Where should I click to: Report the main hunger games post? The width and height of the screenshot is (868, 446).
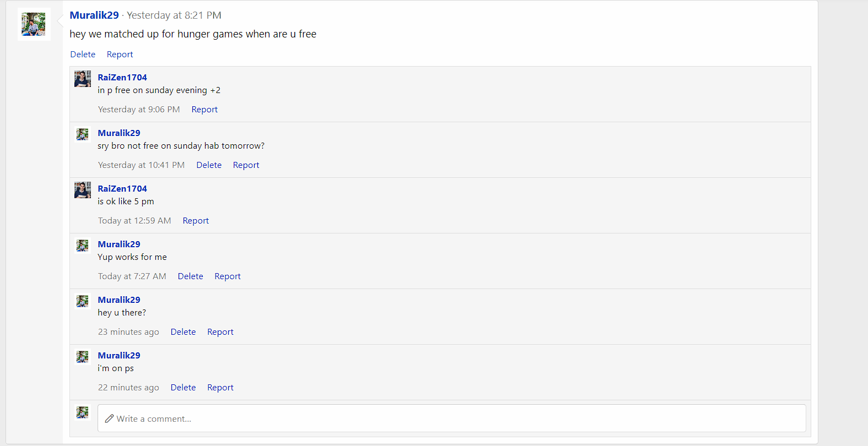(x=120, y=55)
